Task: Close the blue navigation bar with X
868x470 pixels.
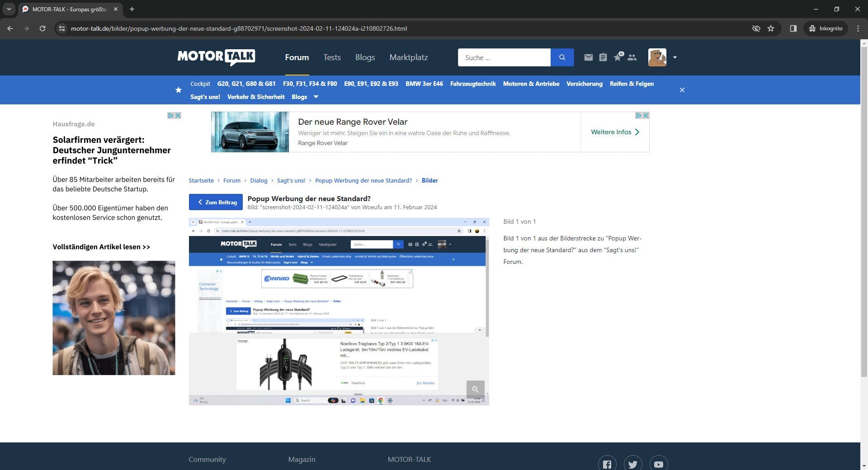Action: pos(682,90)
